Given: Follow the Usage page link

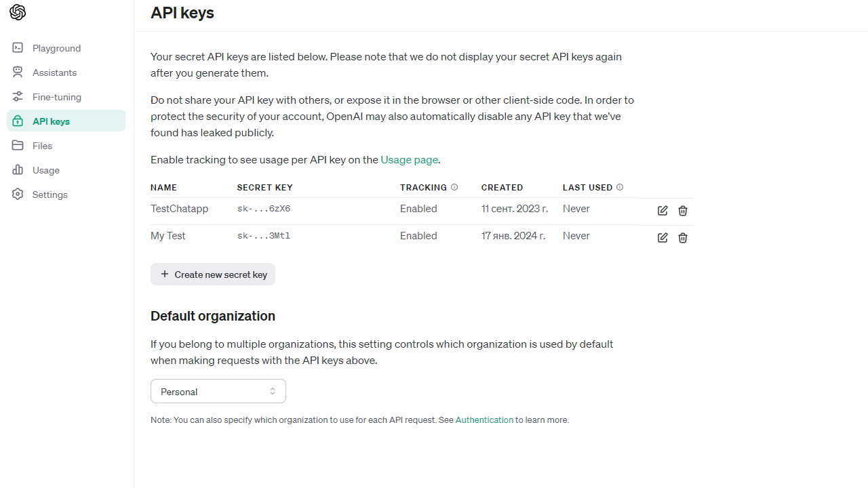Looking at the screenshot, I should click(x=410, y=160).
